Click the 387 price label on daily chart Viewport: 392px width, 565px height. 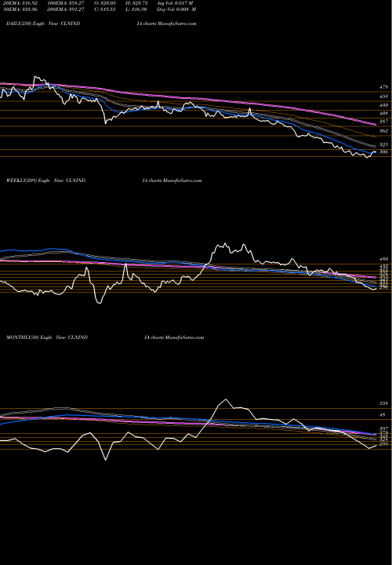[383, 122]
